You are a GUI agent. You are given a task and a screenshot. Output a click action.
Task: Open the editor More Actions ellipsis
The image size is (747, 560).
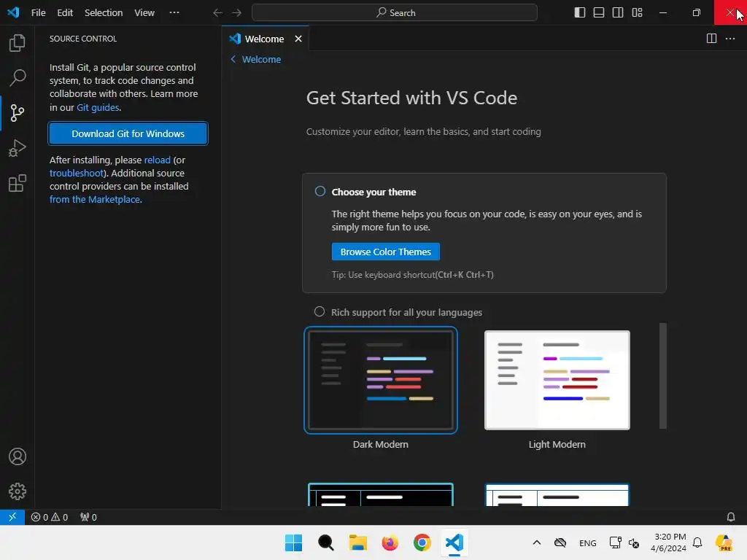point(730,39)
